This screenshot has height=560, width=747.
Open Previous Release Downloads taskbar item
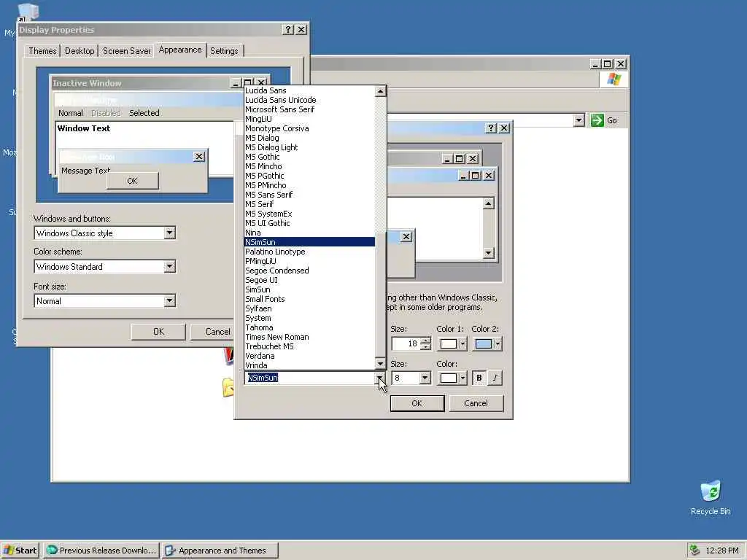[101, 551]
